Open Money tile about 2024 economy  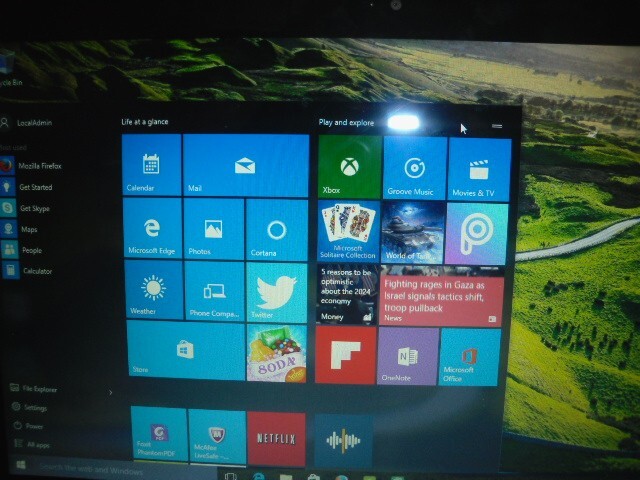point(347,294)
